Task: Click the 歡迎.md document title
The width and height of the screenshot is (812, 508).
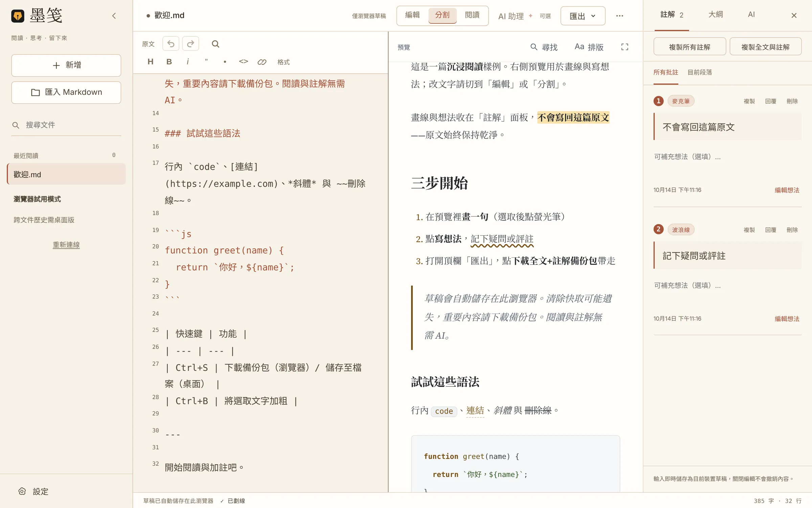Action: point(169,15)
